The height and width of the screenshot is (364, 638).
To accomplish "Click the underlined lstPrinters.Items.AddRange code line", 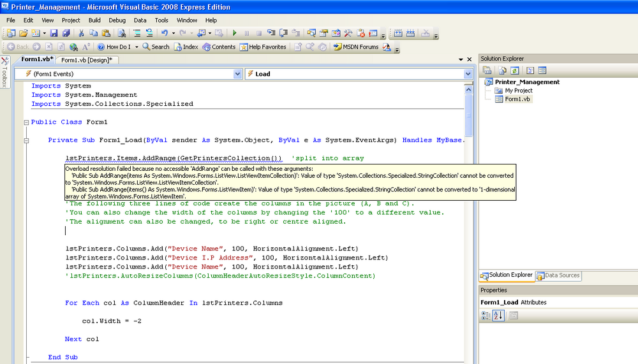I will (174, 158).
